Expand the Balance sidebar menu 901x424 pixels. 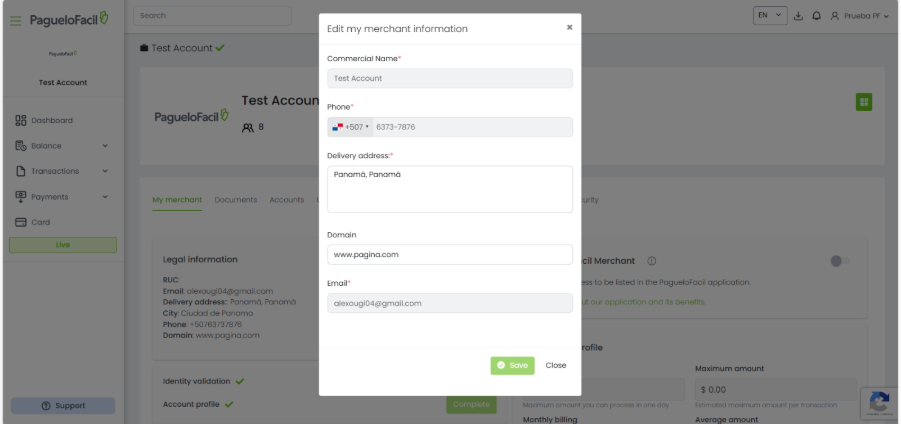coord(62,146)
